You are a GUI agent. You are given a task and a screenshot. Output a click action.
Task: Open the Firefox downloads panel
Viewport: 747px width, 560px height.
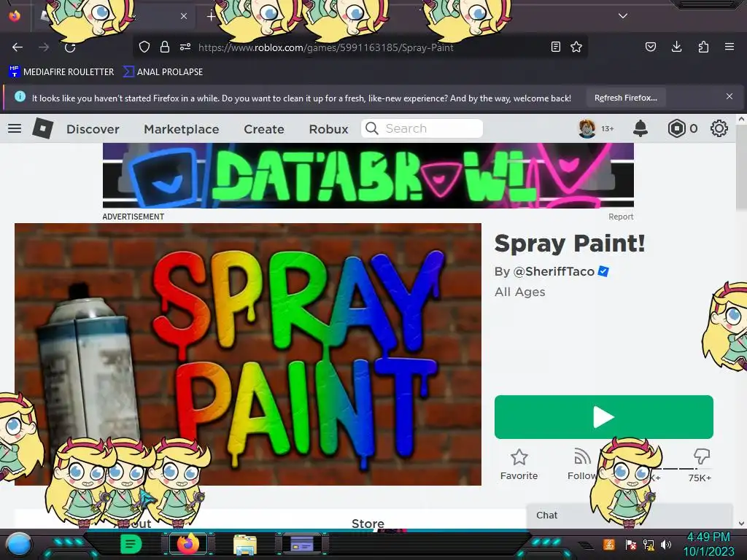(x=676, y=47)
